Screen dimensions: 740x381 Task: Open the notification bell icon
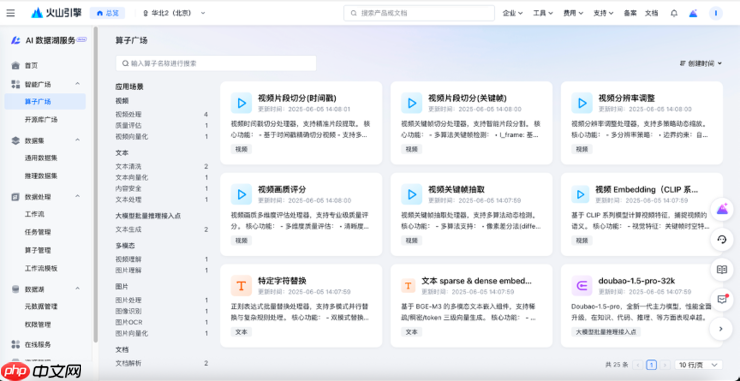point(674,13)
